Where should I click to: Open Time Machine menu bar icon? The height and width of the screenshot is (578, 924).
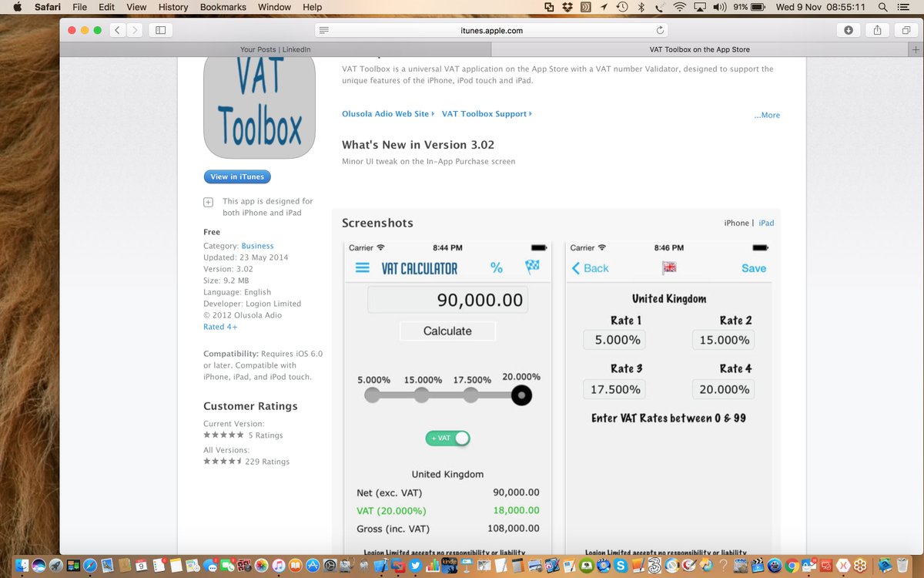click(x=621, y=7)
